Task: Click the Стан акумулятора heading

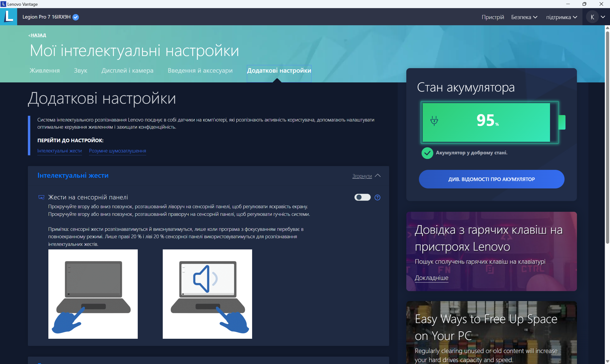Action: [466, 87]
